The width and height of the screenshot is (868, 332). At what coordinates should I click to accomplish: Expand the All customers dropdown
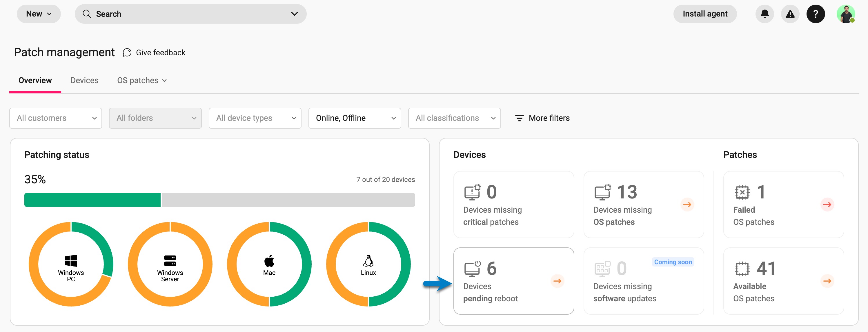pos(56,118)
